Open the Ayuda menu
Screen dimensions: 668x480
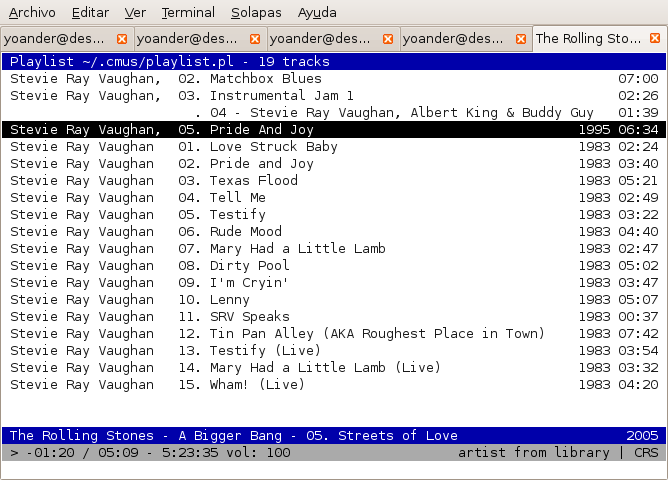pyautogui.click(x=317, y=13)
